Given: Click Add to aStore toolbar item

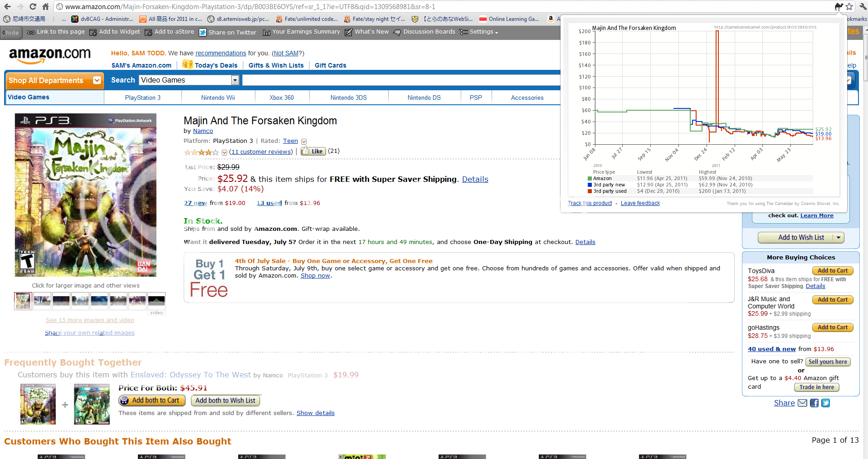Looking at the screenshot, I should click(x=169, y=32).
